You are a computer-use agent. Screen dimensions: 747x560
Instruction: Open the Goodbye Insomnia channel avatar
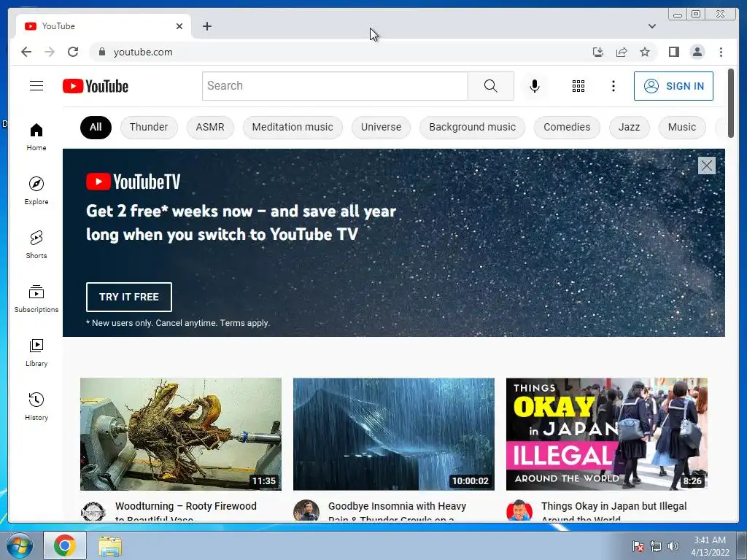click(x=306, y=510)
